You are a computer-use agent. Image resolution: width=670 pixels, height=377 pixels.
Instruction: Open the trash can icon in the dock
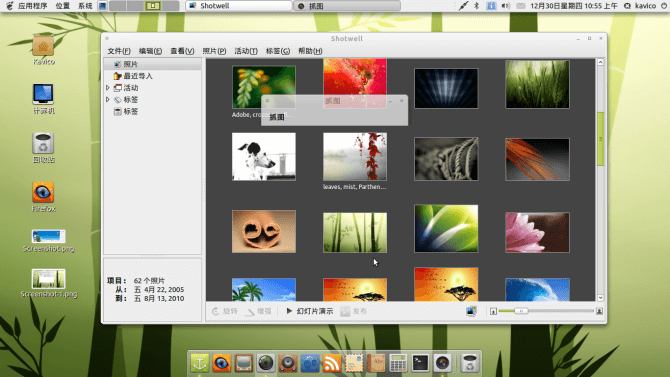[469, 363]
